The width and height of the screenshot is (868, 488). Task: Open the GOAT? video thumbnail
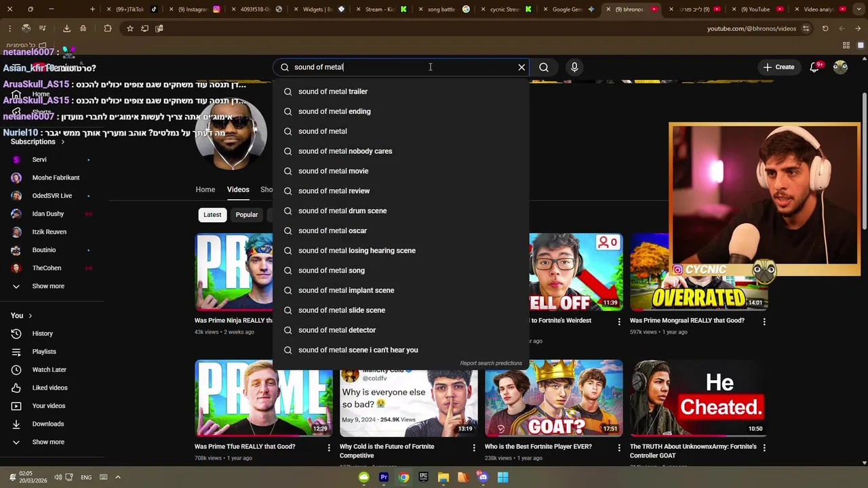[x=554, y=398]
